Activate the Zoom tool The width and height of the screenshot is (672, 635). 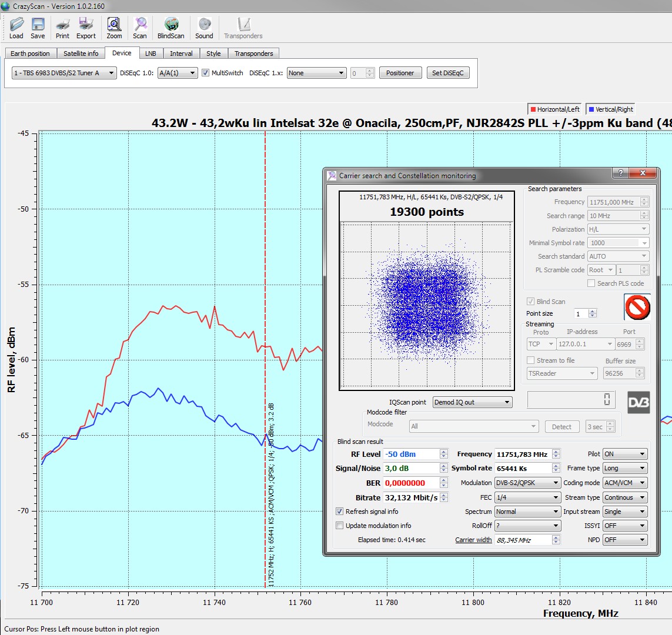coord(115,28)
